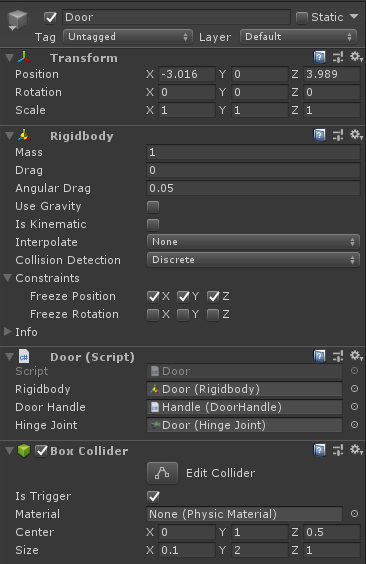Click the Transform axes icon
This screenshot has width=366, height=564.
[x=24, y=58]
